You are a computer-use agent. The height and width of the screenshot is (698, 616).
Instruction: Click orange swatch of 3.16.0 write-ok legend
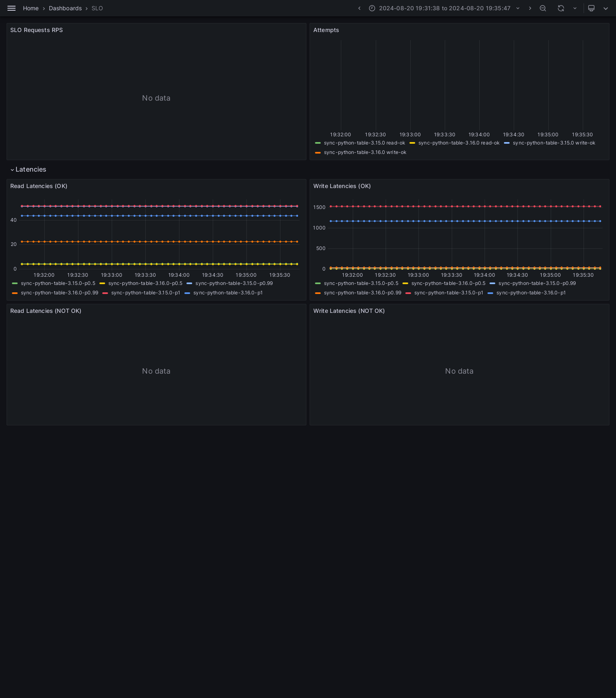318,152
